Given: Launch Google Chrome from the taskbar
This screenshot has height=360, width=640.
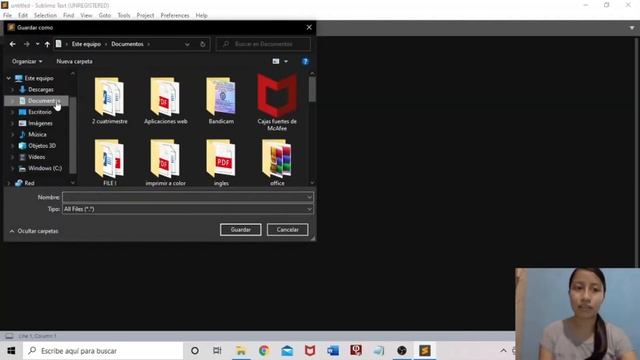Looking at the screenshot, I should 264,351.
